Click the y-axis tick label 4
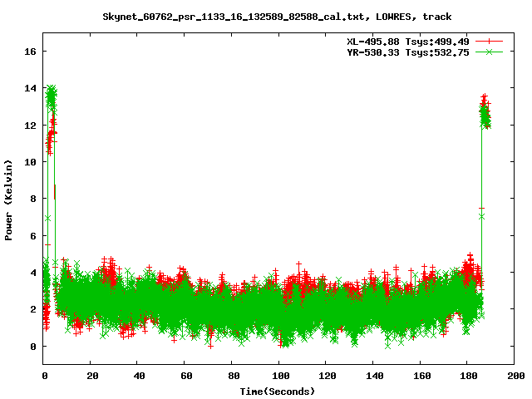The width and height of the screenshot is (532, 399). pyautogui.click(x=33, y=273)
